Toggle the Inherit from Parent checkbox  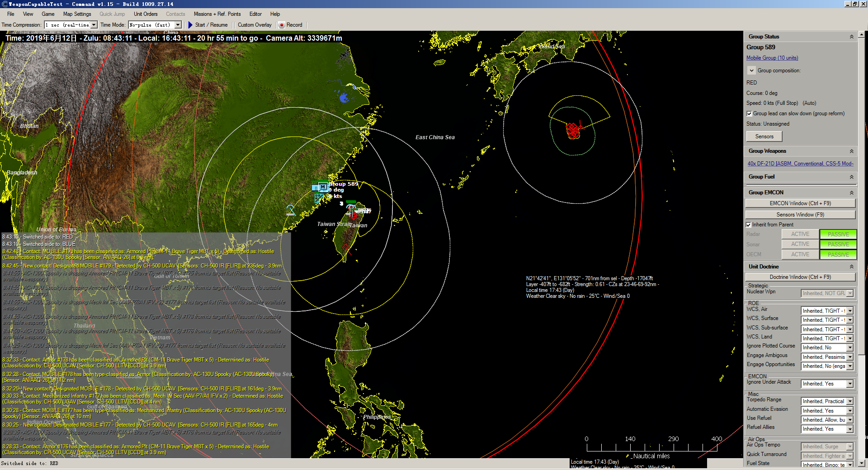[x=749, y=225]
